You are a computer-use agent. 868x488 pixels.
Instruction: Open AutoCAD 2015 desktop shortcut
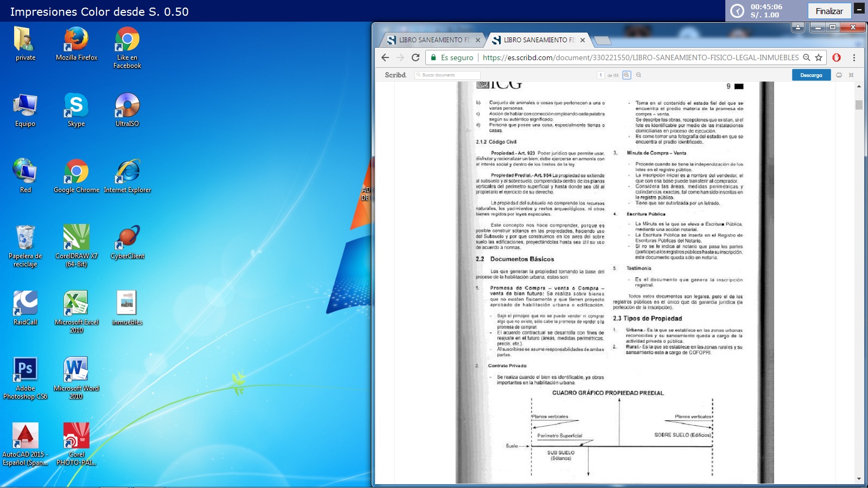pyautogui.click(x=25, y=437)
